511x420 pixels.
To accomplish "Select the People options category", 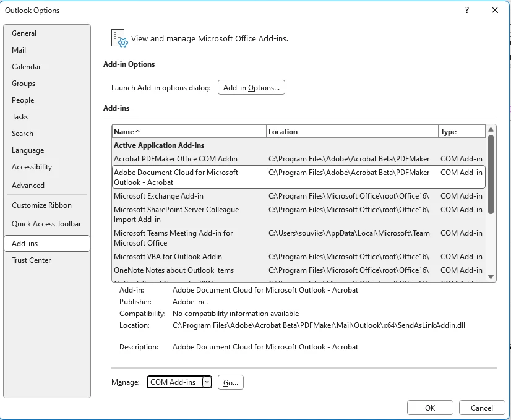I will point(47,100).
